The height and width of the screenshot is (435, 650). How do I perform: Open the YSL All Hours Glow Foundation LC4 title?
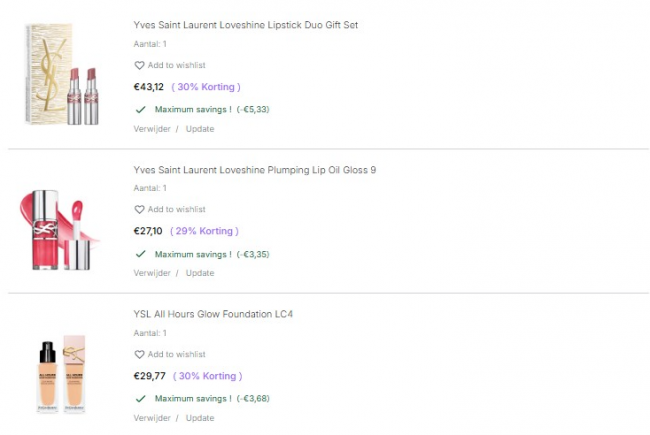[x=213, y=314]
